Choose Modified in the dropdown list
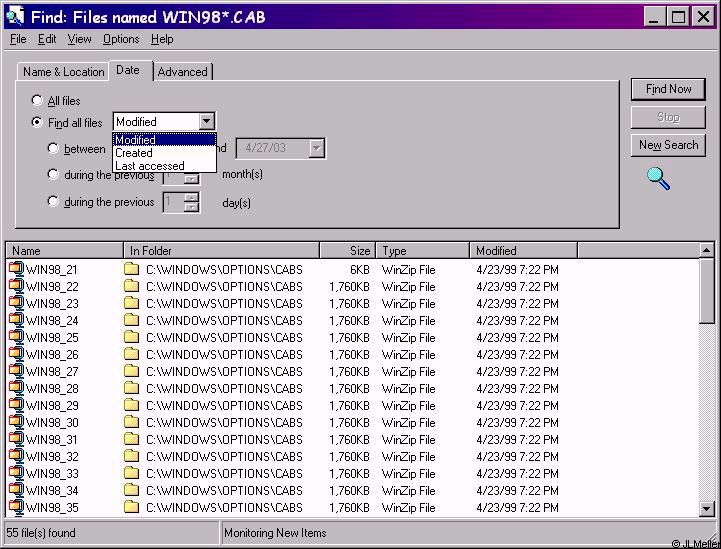This screenshot has width=721, height=549. tap(164, 139)
